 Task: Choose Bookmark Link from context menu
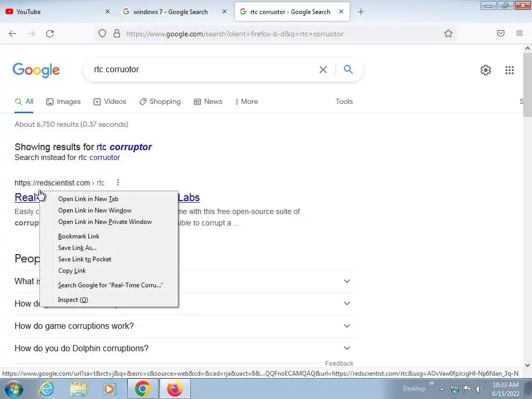click(109, 236)
